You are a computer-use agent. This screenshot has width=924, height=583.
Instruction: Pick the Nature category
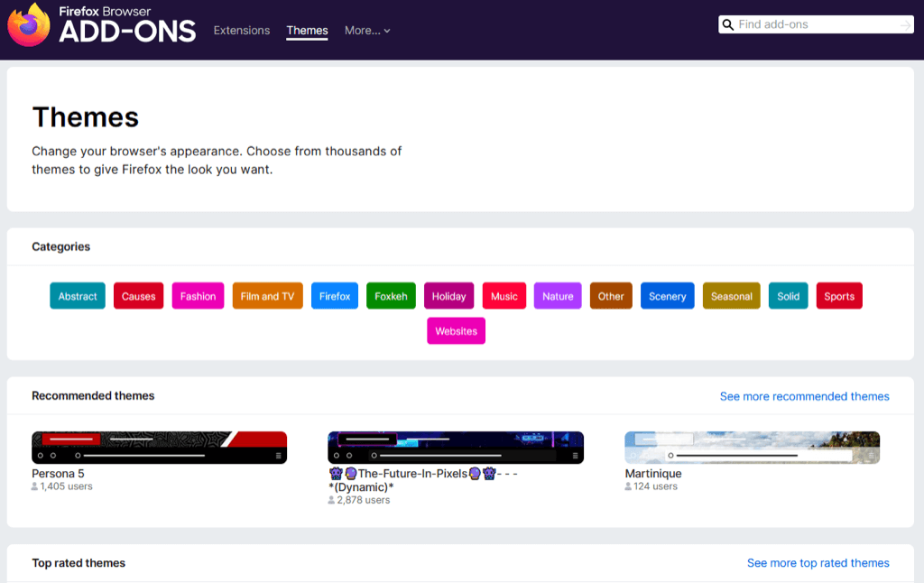pyautogui.click(x=558, y=296)
